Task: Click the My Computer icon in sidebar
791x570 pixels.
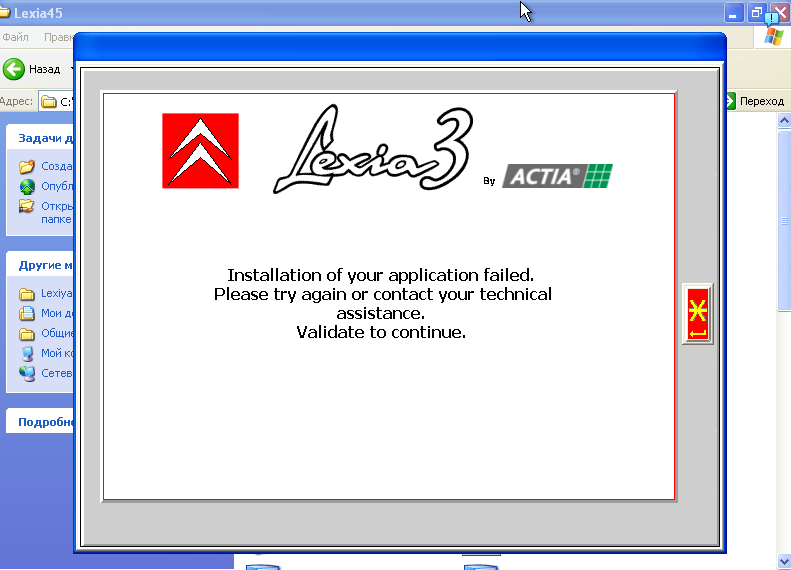Action: click(x=27, y=354)
